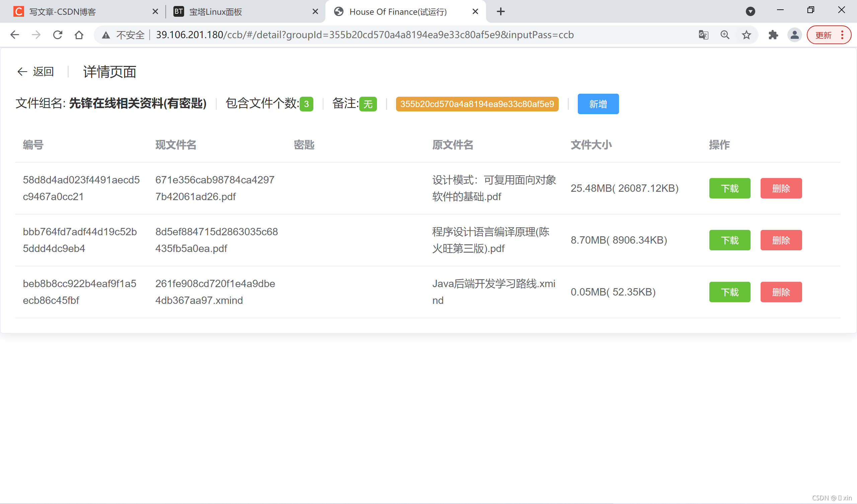Click the browser back arrow icon
The width and height of the screenshot is (857, 504).
tap(15, 35)
